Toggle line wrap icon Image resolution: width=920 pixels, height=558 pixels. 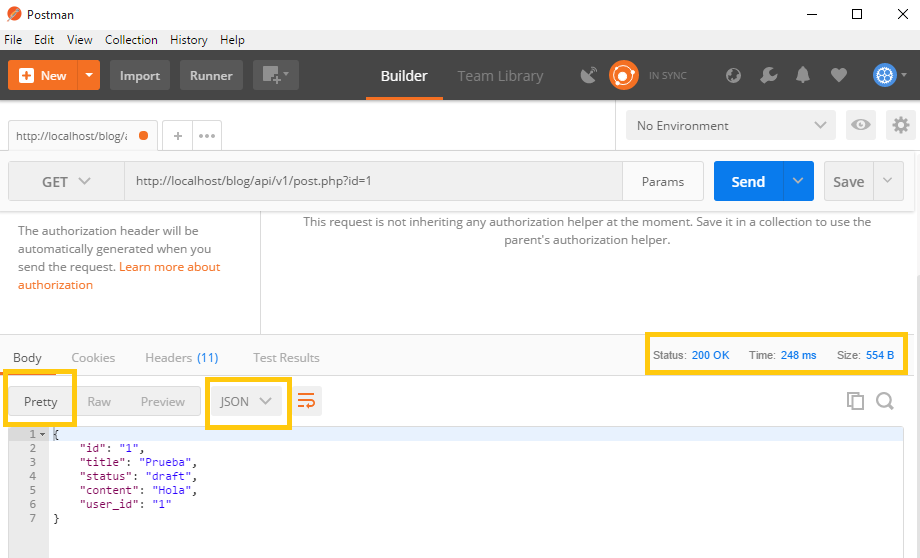click(306, 401)
